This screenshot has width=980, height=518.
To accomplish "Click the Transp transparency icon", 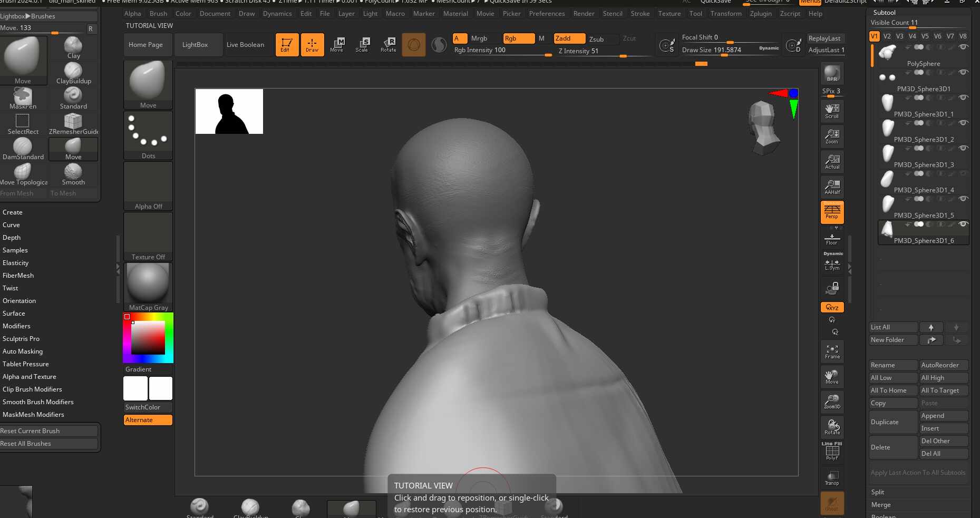I will 832,478.
